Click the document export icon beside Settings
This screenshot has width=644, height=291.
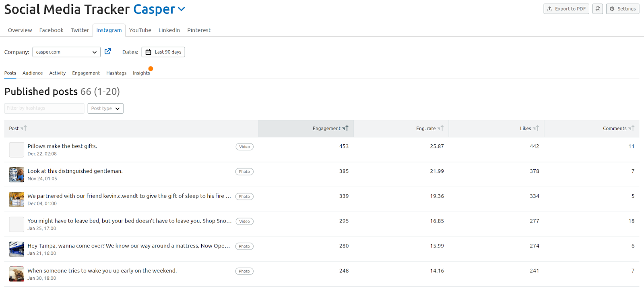pyautogui.click(x=598, y=9)
